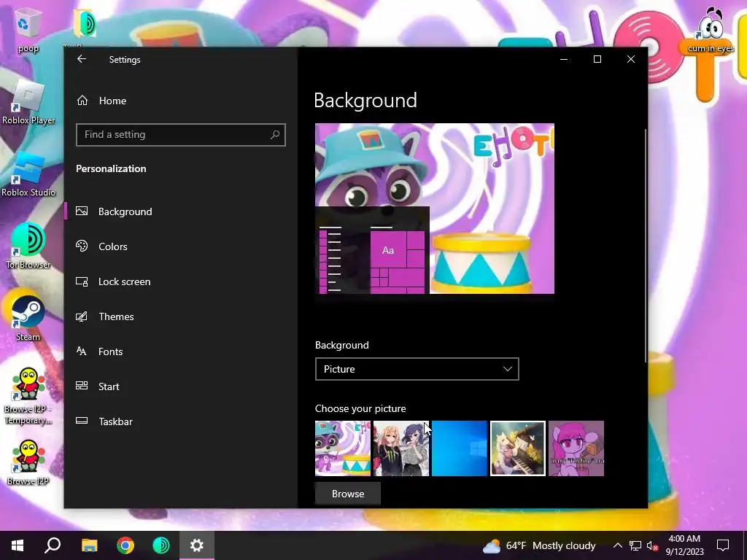Click the muted volume tray icon
This screenshot has height=560, width=747.
653,545
